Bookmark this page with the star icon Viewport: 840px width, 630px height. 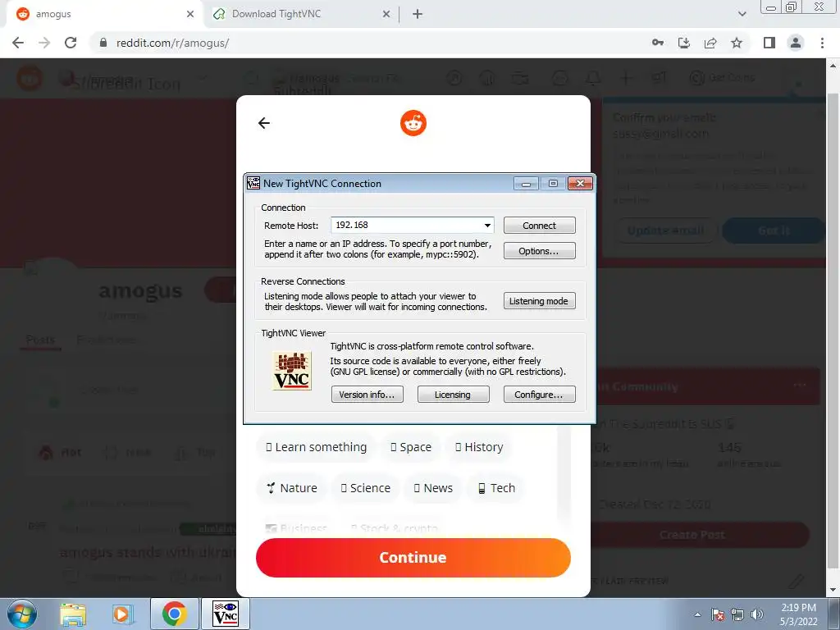[737, 43]
